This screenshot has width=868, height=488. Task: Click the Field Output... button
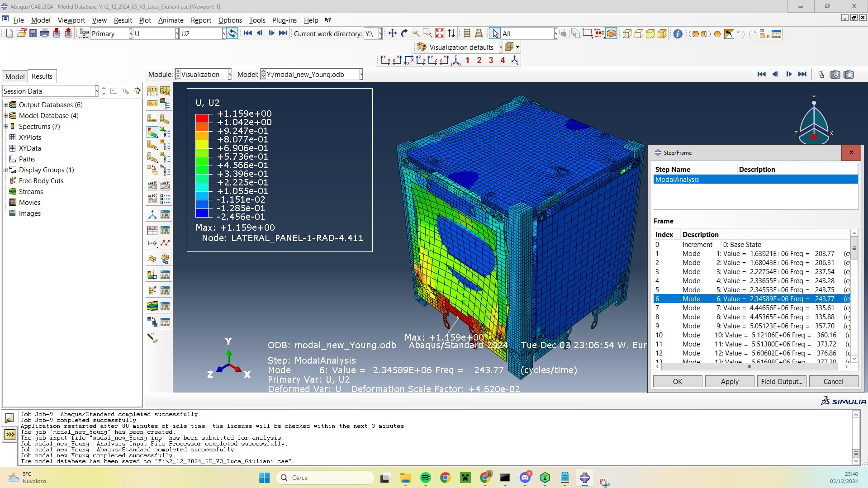pyautogui.click(x=781, y=381)
